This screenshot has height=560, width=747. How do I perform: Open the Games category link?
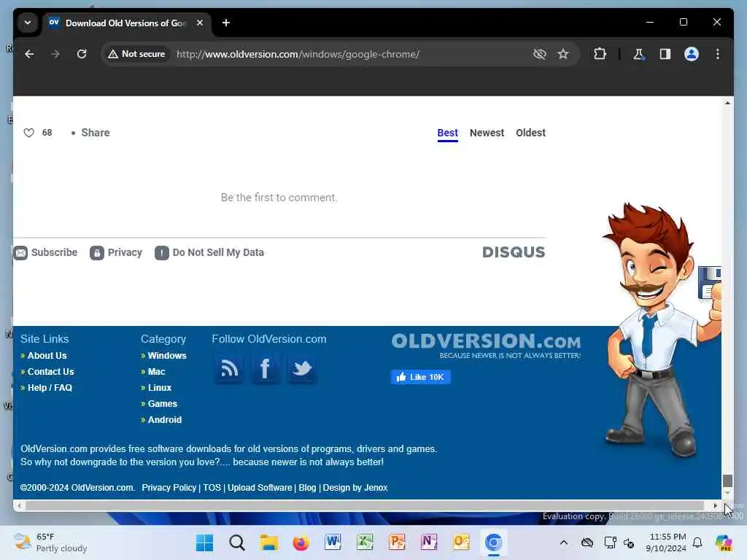pyautogui.click(x=163, y=404)
